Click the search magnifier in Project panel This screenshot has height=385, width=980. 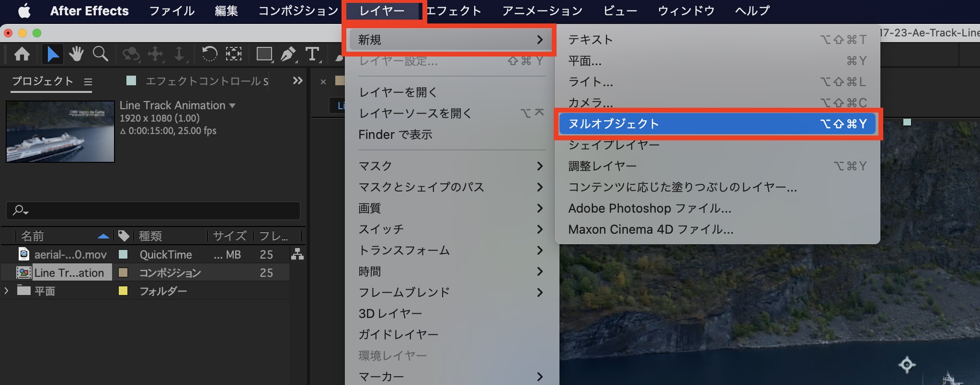point(21,210)
